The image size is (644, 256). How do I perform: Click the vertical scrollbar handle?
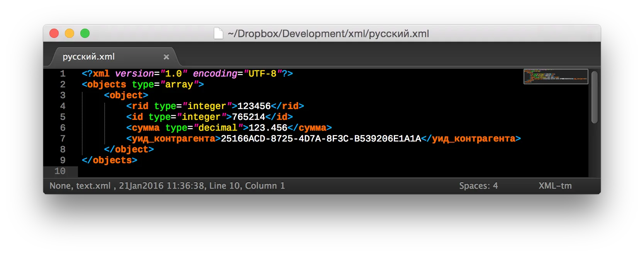[595, 97]
